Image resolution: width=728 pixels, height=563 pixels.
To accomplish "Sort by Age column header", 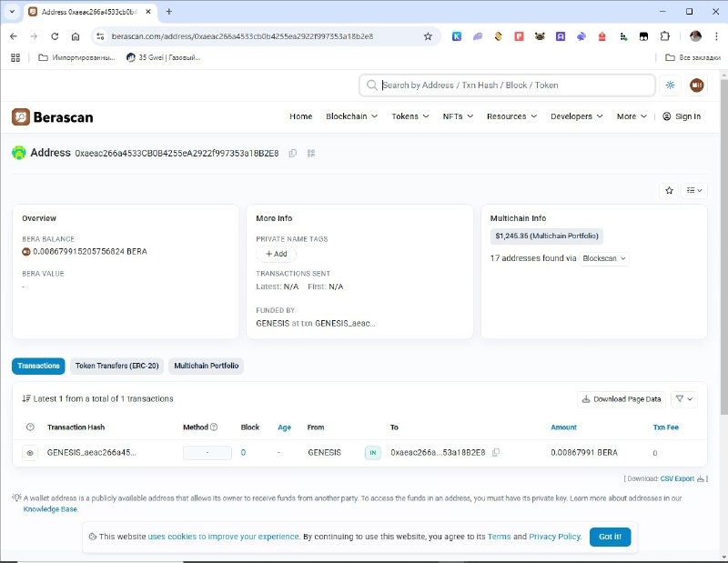I will pyautogui.click(x=284, y=427).
